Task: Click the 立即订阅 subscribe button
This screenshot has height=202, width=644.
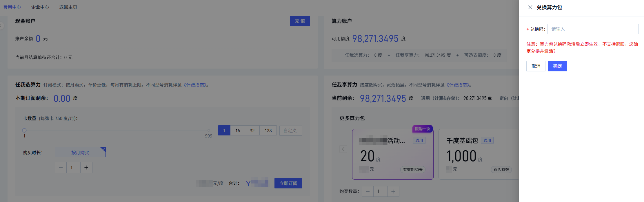Action: pos(288,183)
